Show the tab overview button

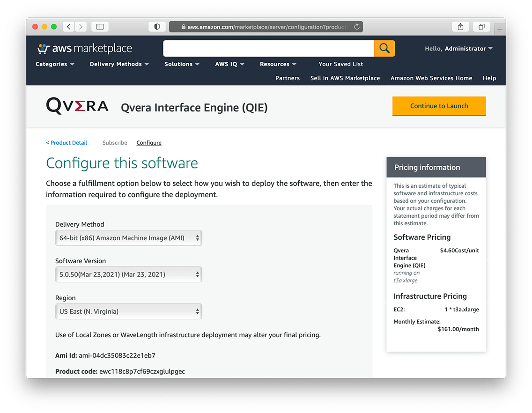(481, 27)
